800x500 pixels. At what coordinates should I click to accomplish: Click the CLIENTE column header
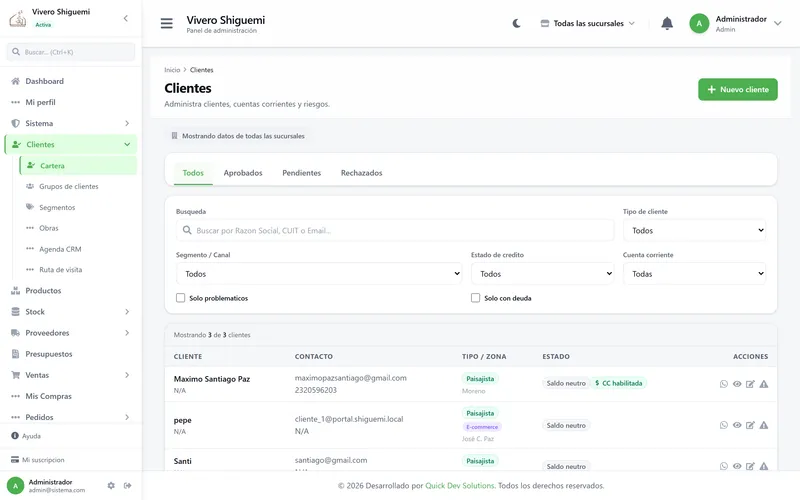pos(188,357)
